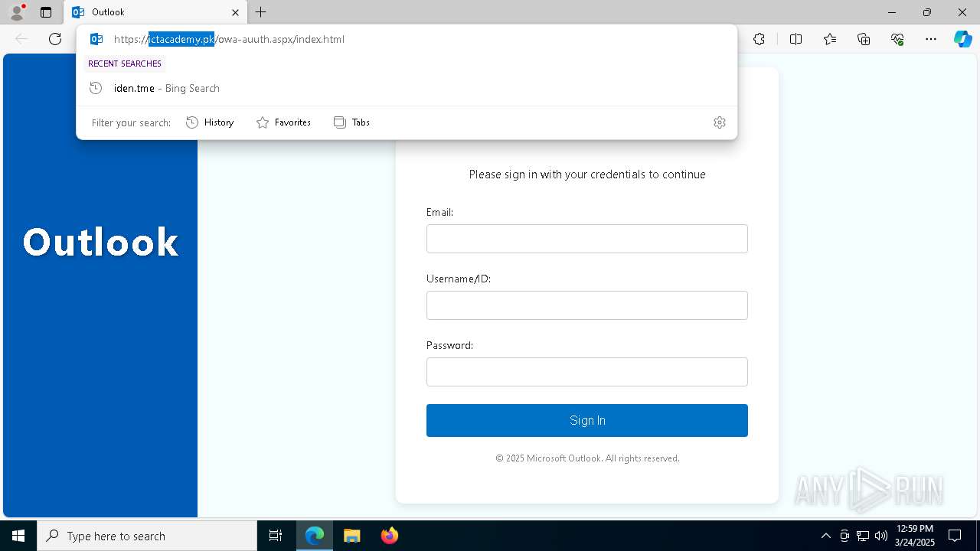Click the Outlook heading on blue panel

(x=100, y=242)
